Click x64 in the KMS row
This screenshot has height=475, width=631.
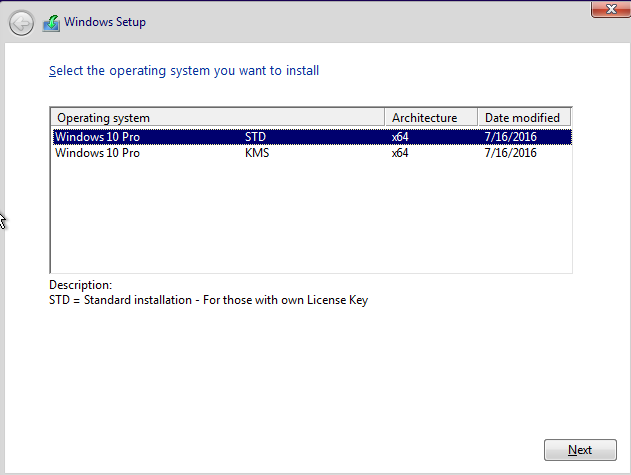pos(400,153)
